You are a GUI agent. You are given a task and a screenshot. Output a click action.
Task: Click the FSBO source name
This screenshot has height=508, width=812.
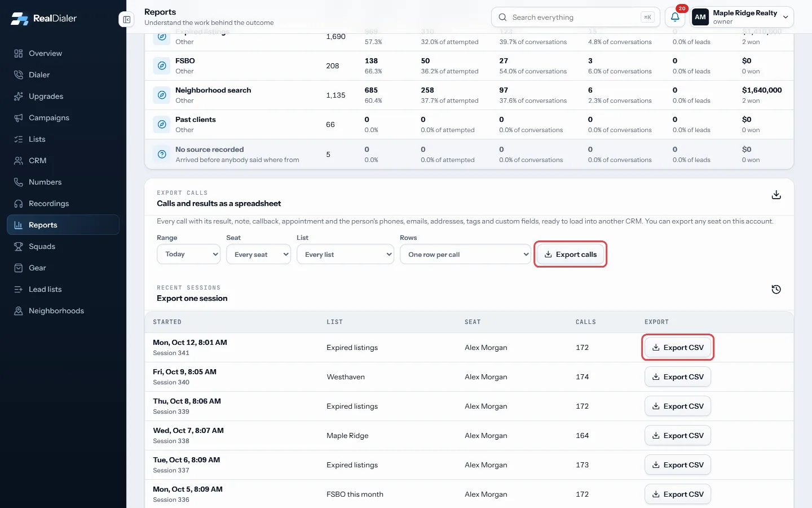pos(185,61)
